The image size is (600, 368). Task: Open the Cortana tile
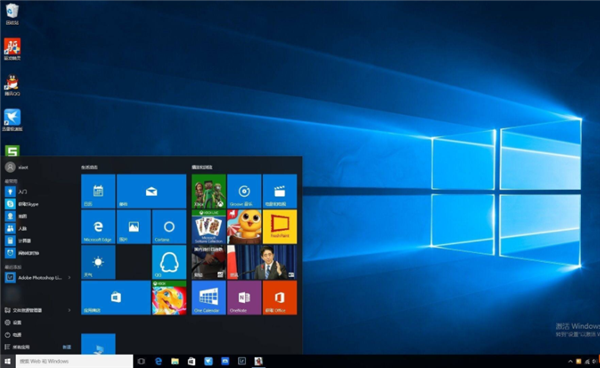169,226
